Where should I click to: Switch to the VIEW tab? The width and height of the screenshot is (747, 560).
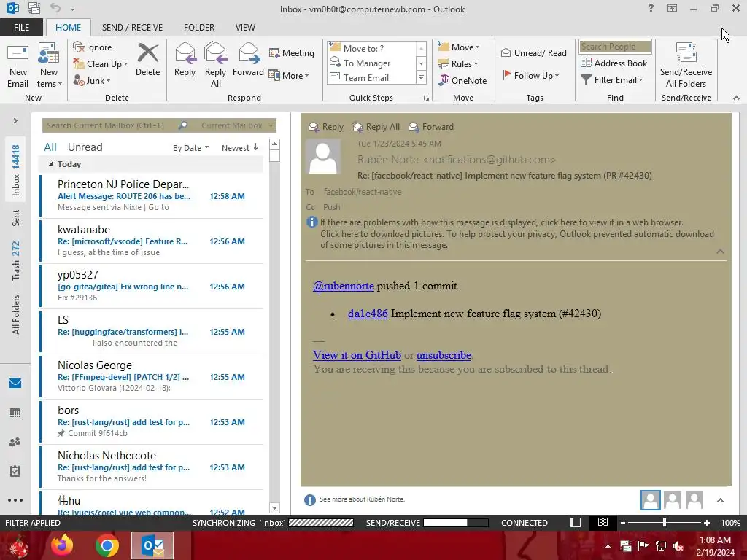click(245, 28)
